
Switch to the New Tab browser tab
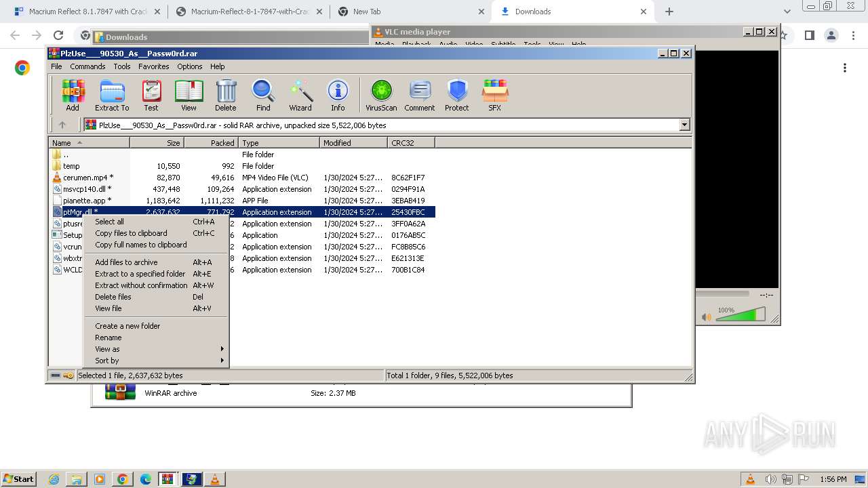pos(410,12)
